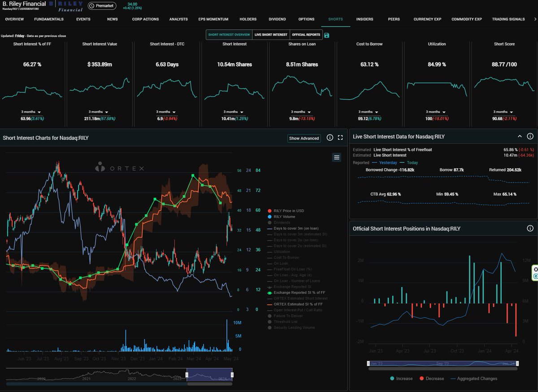Image resolution: width=538 pixels, height=392 pixels.
Task: Click the Show Advanced button
Action: [x=304, y=138]
